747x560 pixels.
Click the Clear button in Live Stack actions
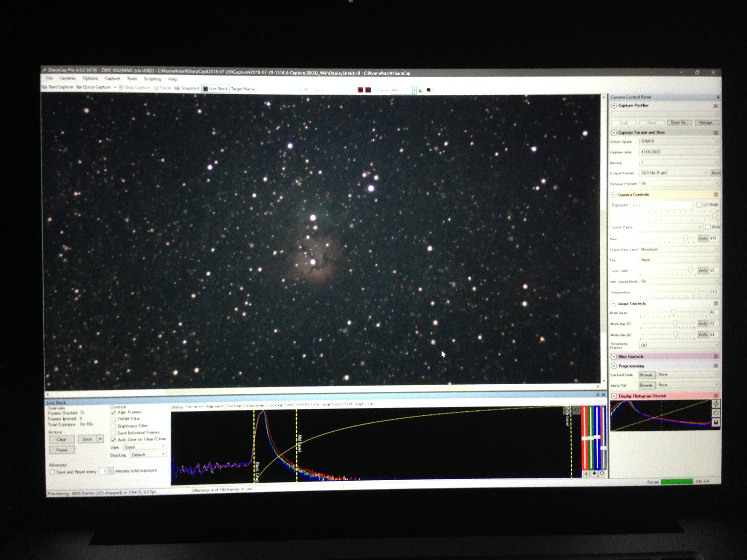point(62,439)
